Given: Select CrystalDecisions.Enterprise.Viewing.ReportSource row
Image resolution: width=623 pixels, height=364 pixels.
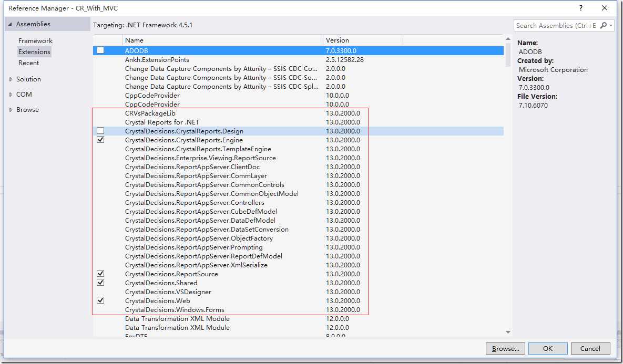Looking at the screenshot, I should (x=299, y=158).
